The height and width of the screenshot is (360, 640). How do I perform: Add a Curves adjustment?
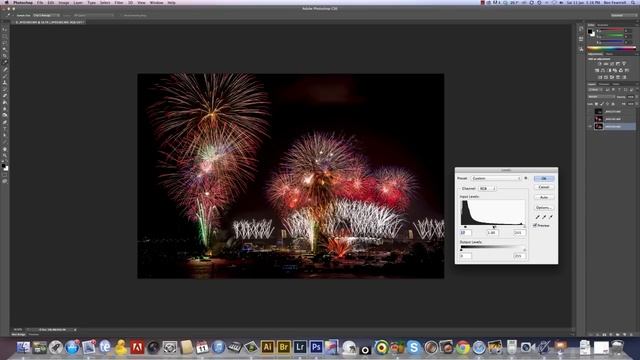tap(612, 64)
